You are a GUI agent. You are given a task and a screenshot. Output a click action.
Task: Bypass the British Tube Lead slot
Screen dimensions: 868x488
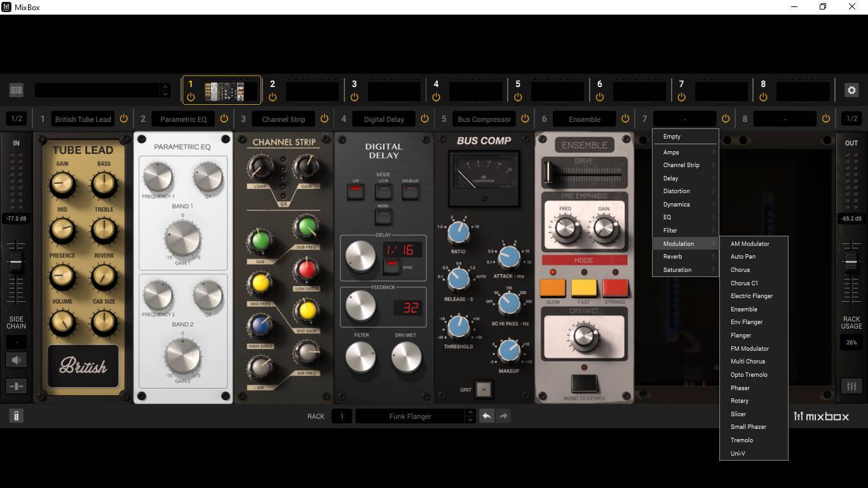pos(124,119)
